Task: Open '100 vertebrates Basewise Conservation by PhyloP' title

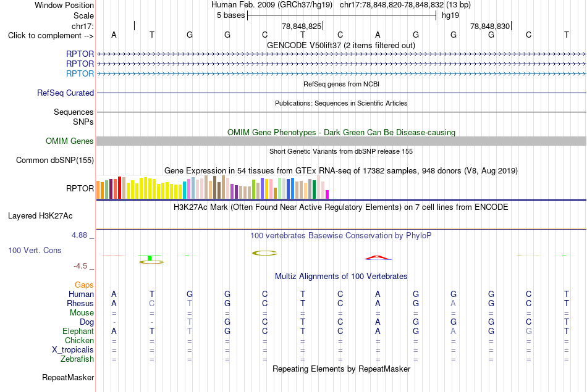Action: [341, 236]
